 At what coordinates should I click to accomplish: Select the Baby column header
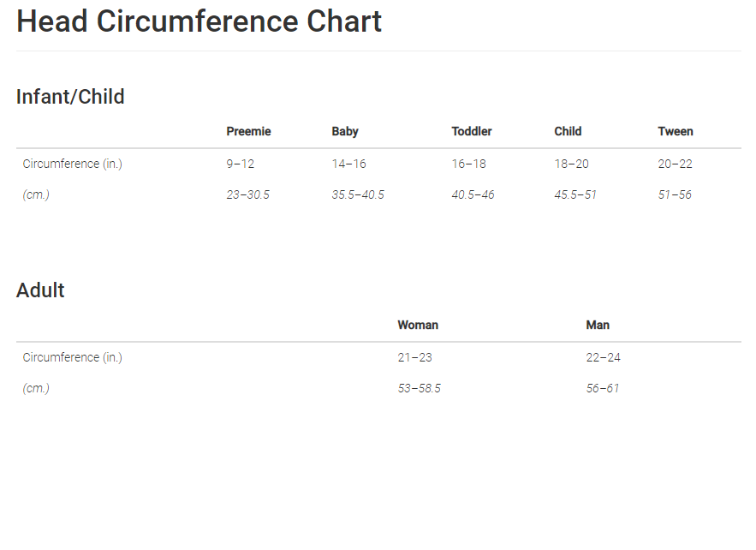[345, 131]
